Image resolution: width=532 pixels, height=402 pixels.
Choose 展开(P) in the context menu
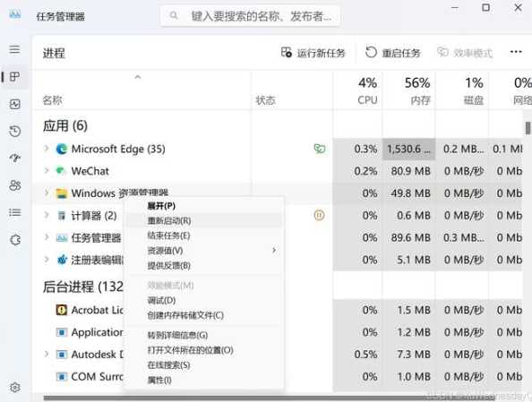tap(204, 206)
